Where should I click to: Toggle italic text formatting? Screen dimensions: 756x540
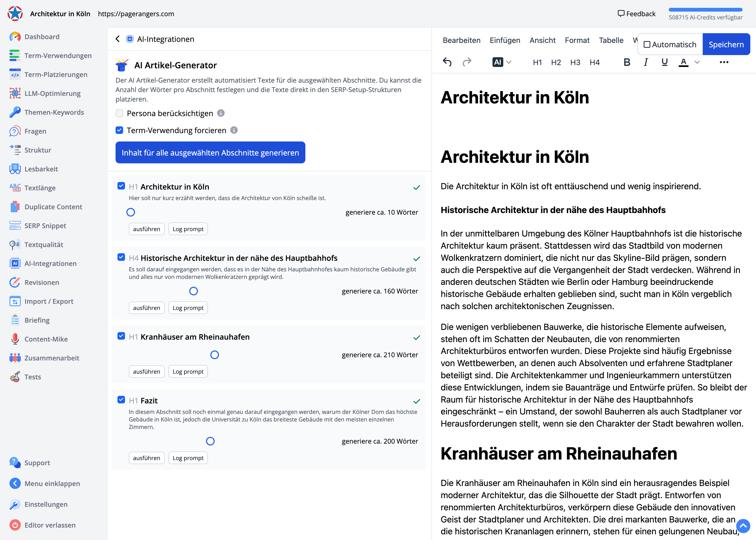click(x=646, y=62)
